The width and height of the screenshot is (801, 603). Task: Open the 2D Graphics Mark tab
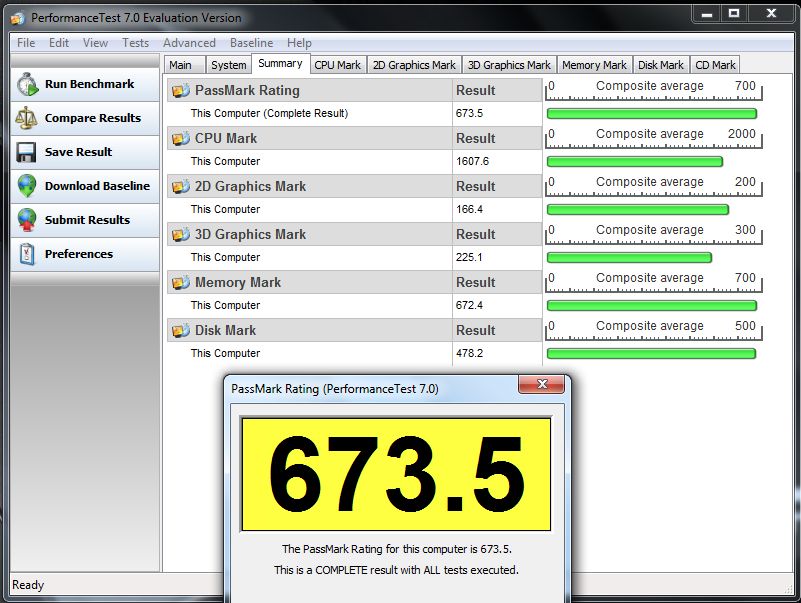[x=414, y=65]
